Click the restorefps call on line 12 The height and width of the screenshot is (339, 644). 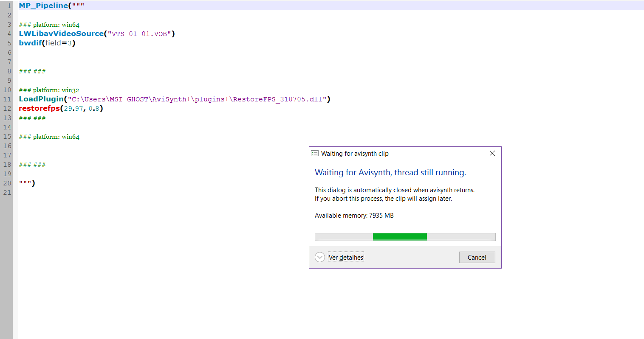40,108
